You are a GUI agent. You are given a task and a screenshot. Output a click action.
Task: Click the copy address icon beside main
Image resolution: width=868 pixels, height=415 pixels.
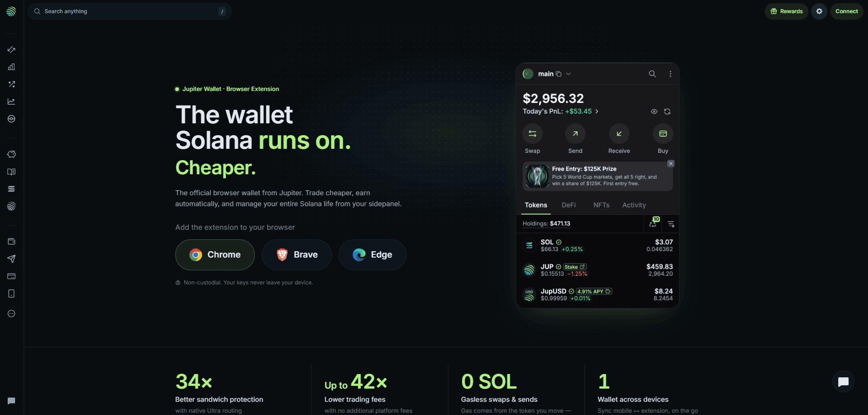[x=558, y=74]
